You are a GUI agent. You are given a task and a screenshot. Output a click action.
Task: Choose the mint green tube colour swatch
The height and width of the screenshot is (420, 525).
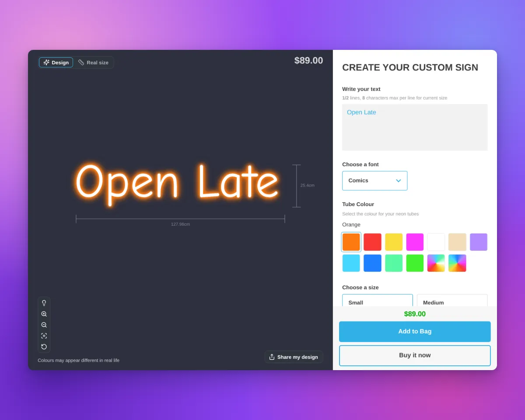pyautogui.click(x=394, y=263)
